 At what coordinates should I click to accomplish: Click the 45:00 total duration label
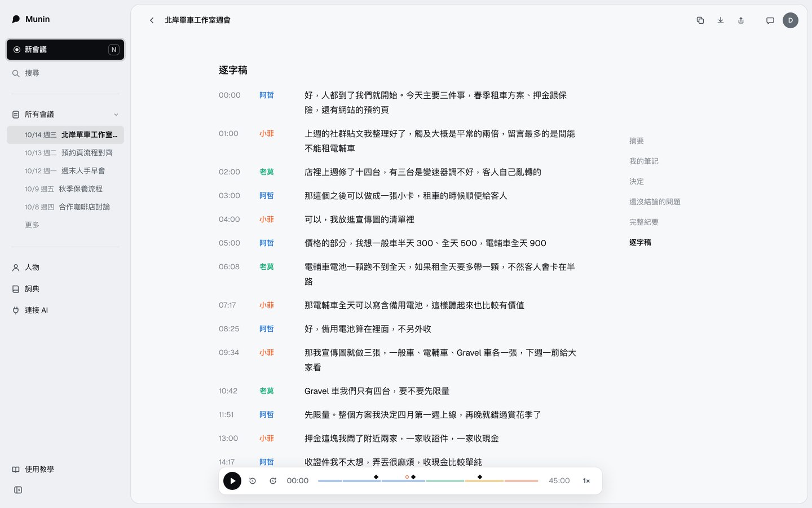[x=559, y=481]
